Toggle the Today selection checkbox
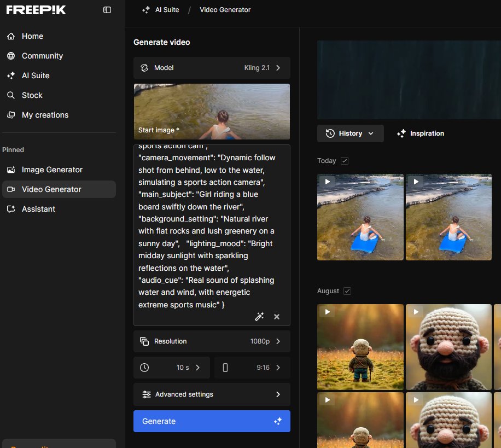The image size is (501, 448). pyautogui.click(x=345, y=161)
